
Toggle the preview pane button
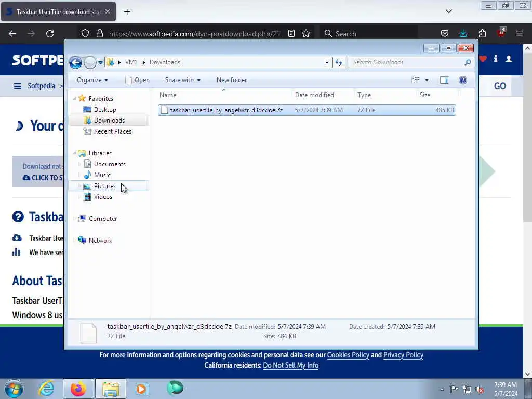tap(444, 80)
